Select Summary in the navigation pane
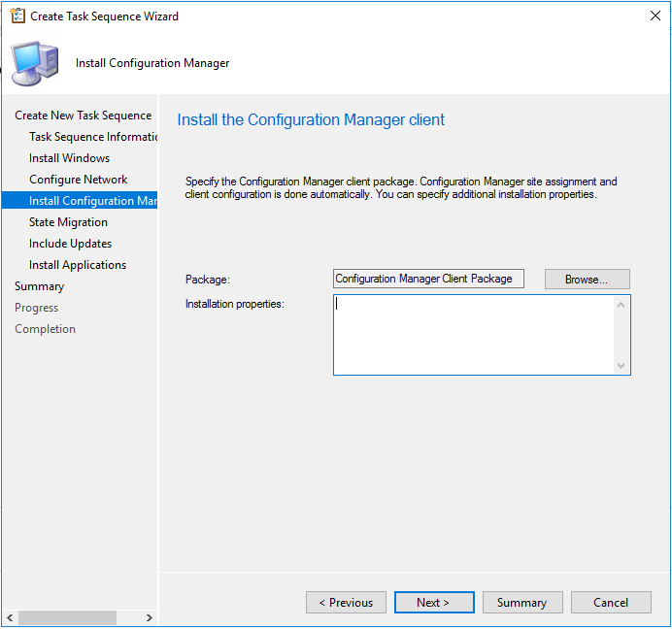Viewport: 672px width, 629px height. (40, 286)
